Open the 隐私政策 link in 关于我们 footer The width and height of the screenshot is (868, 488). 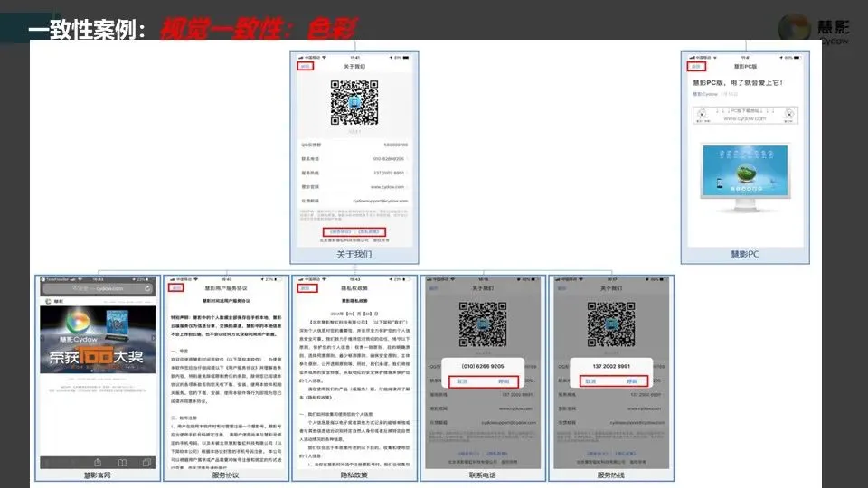point(369,232)
